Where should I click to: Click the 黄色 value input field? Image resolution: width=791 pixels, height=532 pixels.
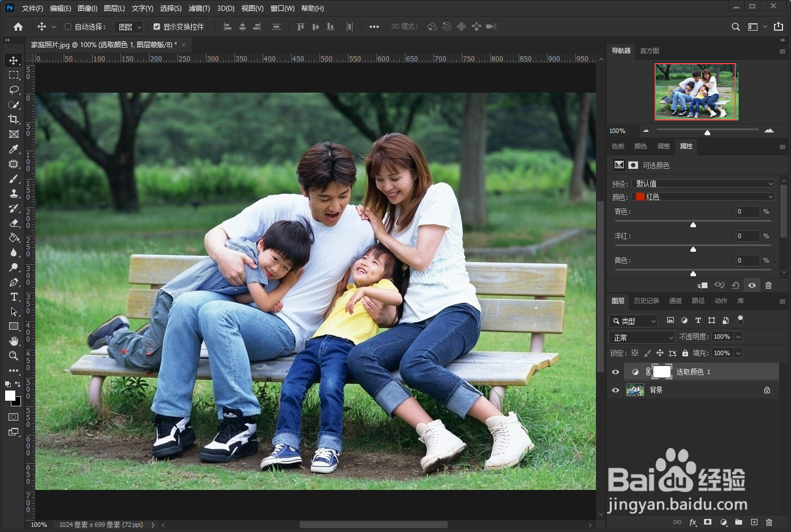(748, 260)
